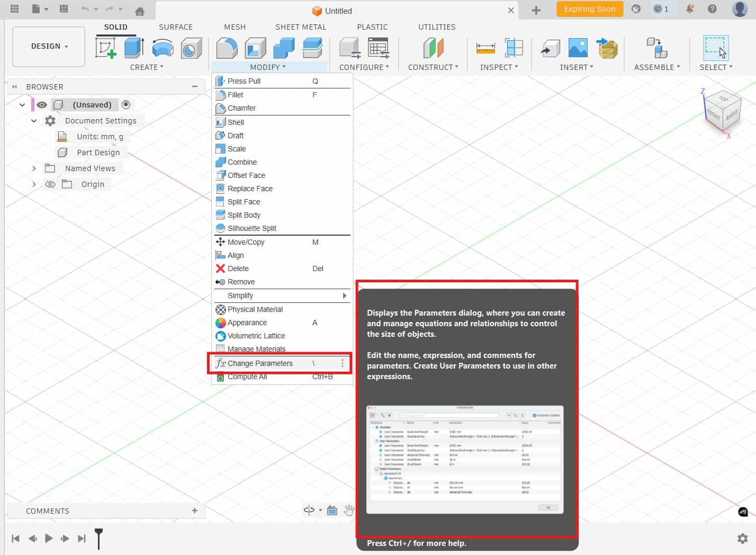Jump to the timeline end
This screenshot has width=756, height=555.
[82, 539]
